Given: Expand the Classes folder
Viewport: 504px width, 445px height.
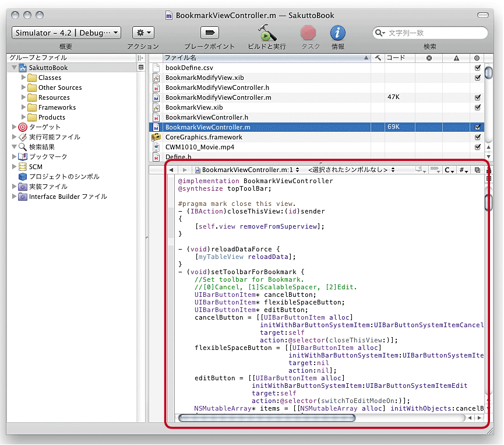Looking at the screenshot, I should point(23,78).
